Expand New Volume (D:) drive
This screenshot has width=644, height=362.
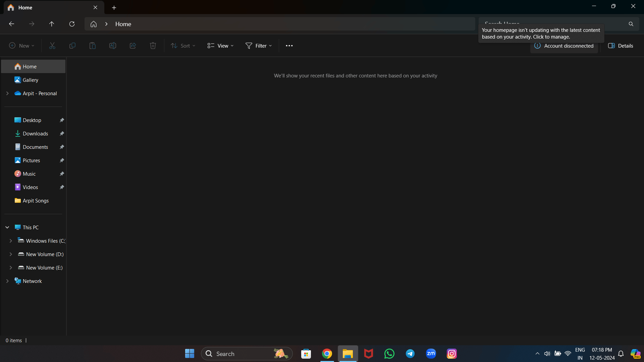tap(11, 254)
